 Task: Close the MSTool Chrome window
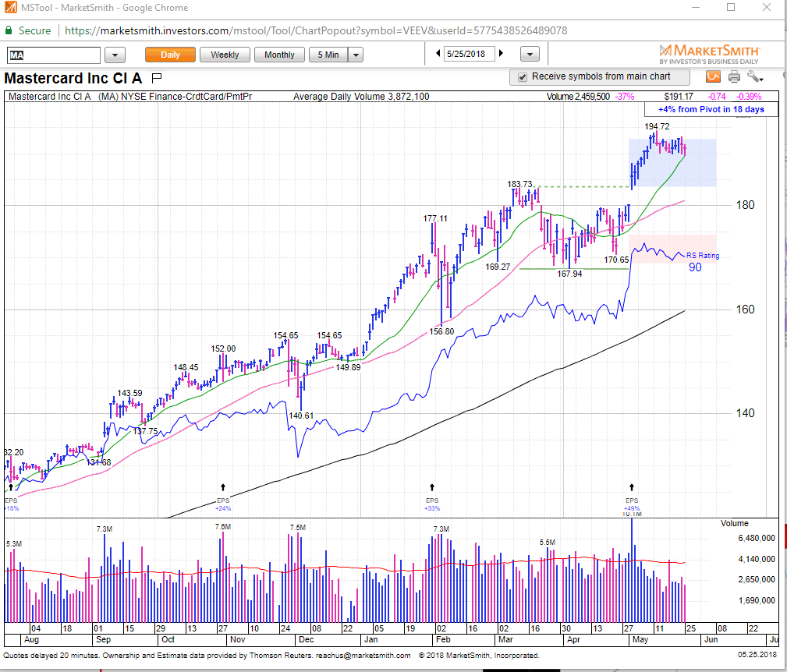(767, 8)
